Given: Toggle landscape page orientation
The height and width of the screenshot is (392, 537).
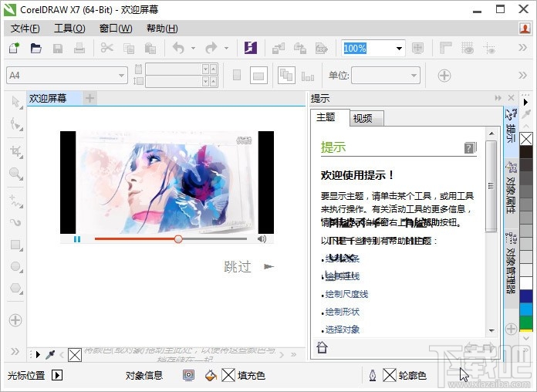Looking at the screenshot, I should 258,76.
